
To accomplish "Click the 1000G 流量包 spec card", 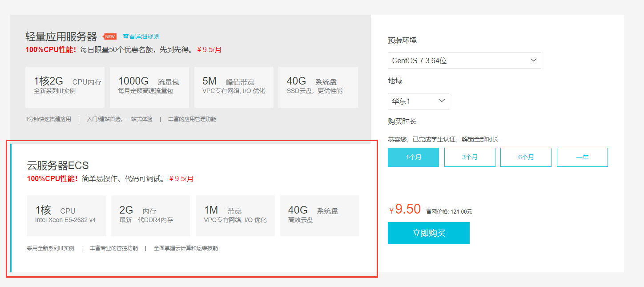I will pos(149,87).
